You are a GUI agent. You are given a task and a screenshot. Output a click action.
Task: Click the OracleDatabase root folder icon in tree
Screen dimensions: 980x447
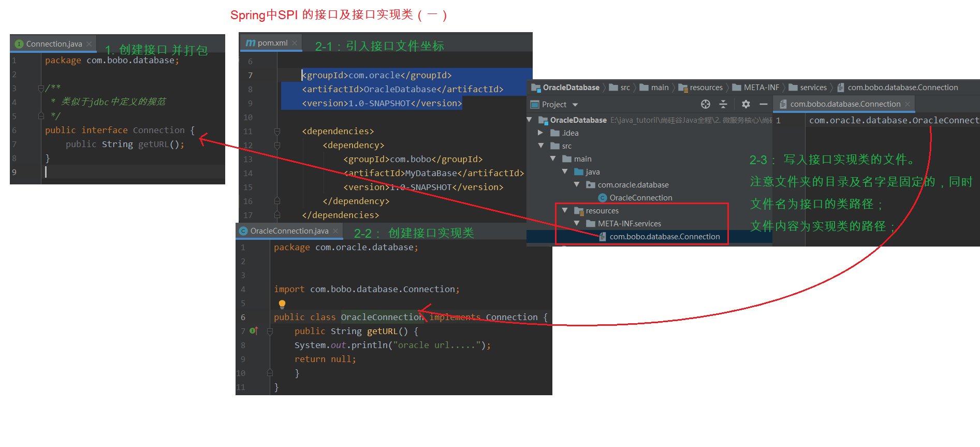pos(543,120)
